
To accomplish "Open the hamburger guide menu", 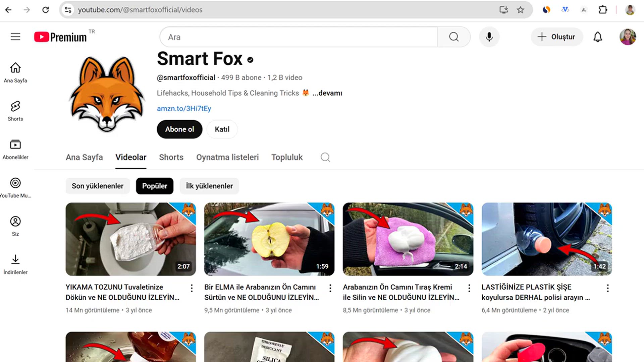I will 15,37.
